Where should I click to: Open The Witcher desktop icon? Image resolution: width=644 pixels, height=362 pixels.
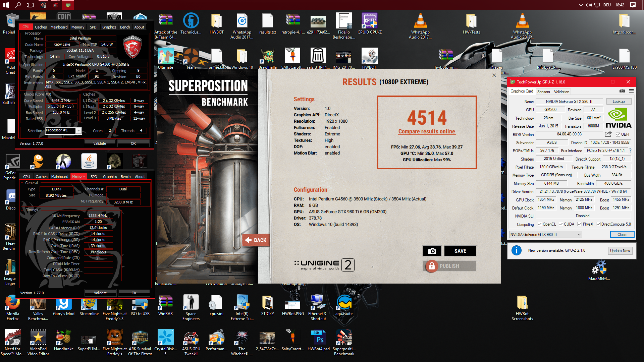click(242, 343)
